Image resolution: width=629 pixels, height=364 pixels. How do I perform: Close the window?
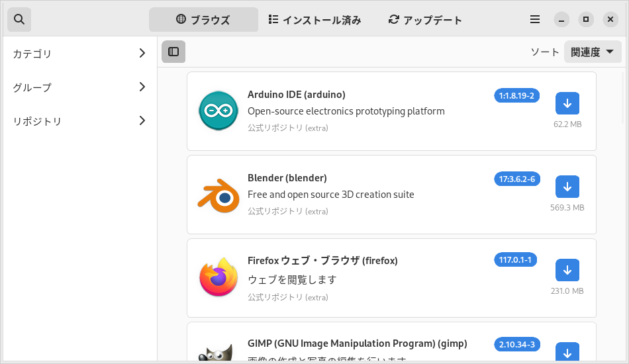[610, 19]
